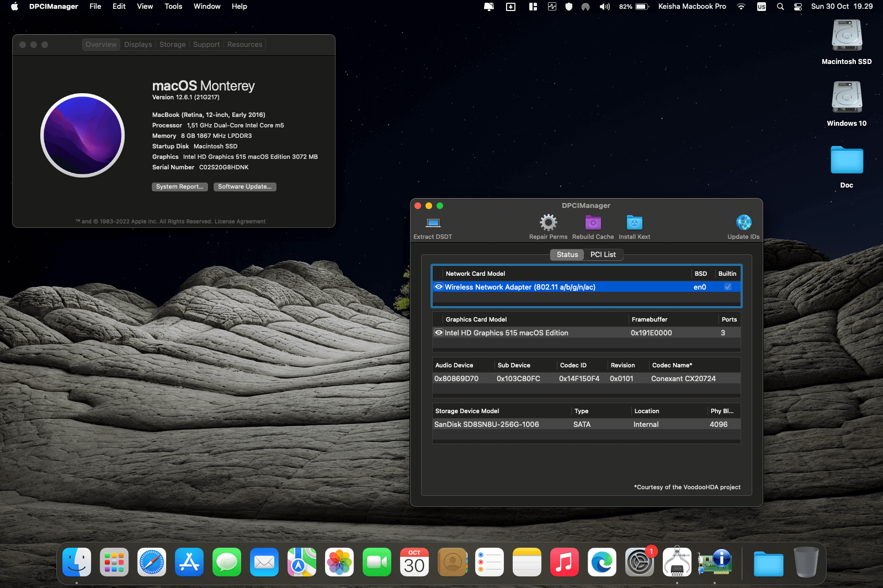This screenshot has height=588, width=883.
Task: Toggle the Builtin checkbox for en0
Action: (728, 287)
